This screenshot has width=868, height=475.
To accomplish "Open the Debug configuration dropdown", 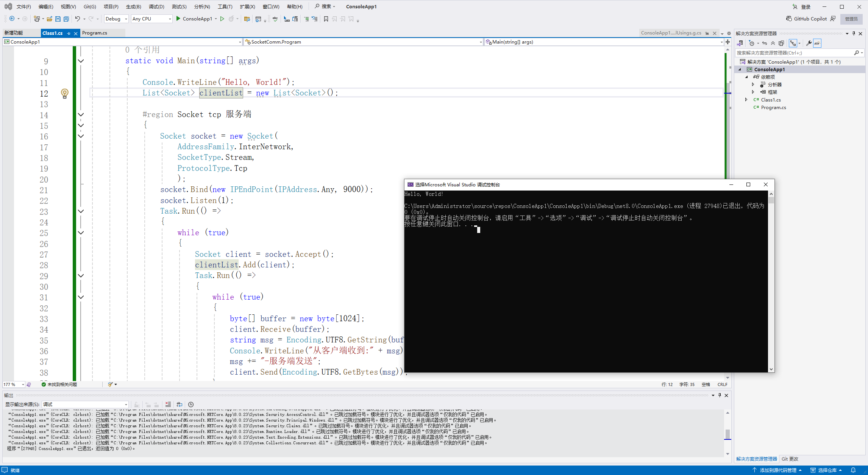I will [116, 19].
